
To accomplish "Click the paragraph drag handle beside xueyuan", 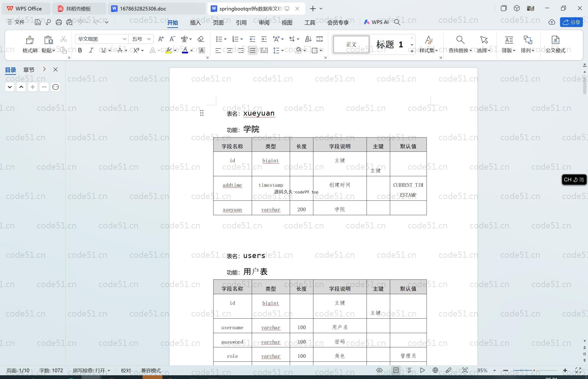I will [x=202, y=113].
